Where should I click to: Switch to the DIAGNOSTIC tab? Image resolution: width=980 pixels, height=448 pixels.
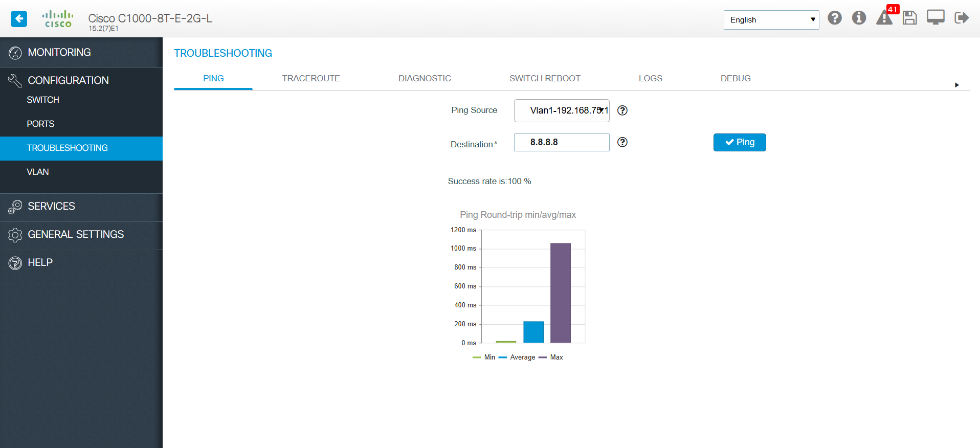coord(425,78)
